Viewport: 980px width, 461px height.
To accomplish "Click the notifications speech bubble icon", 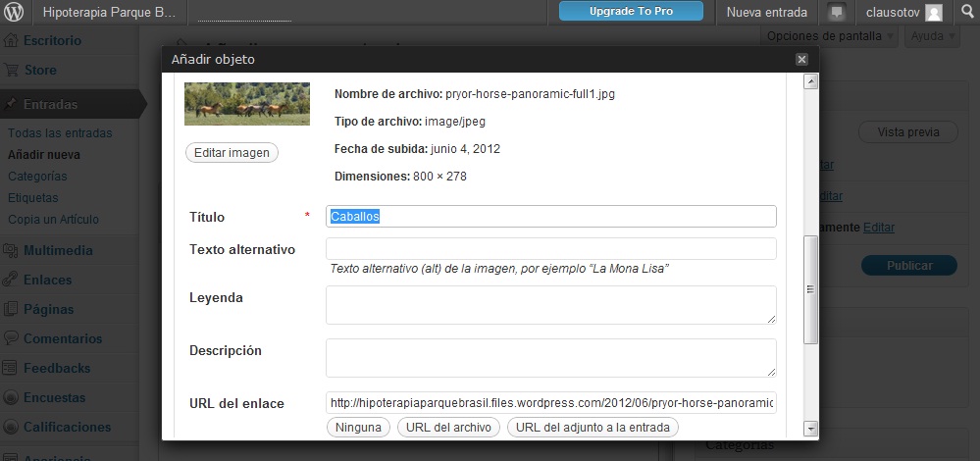I will pos(836,13).
